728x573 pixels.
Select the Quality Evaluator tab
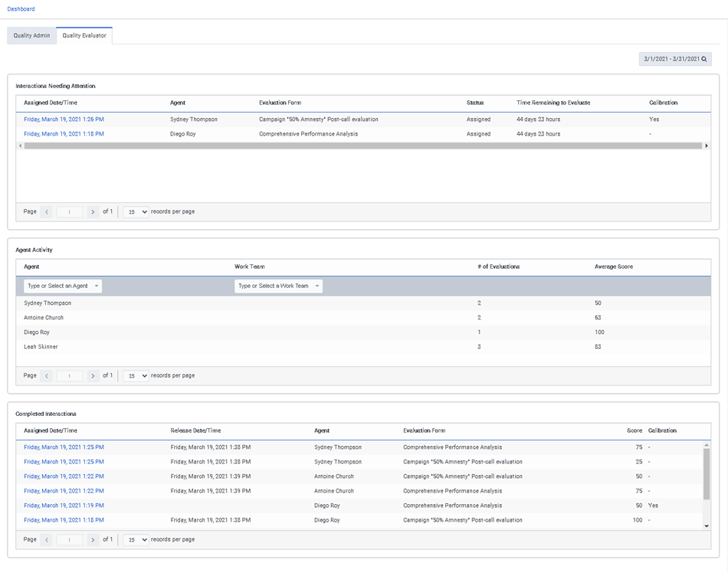pyautogui.click(x=84, y=35)
